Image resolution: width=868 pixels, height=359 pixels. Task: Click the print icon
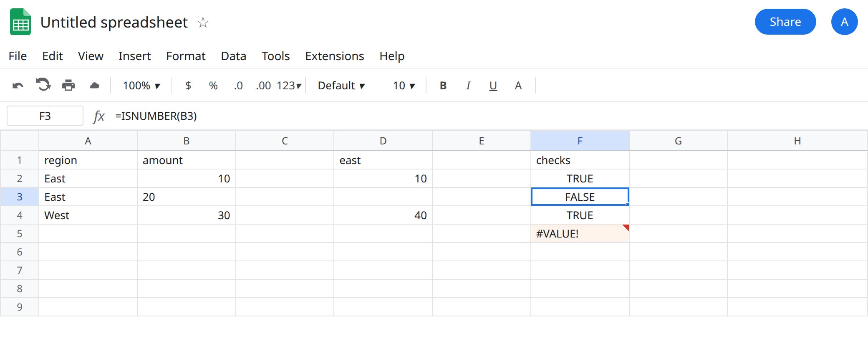(x=68, y=86)
